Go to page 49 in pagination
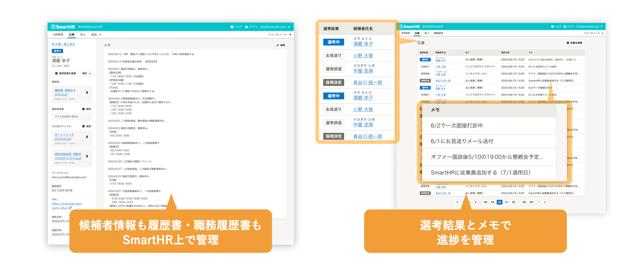 click(x=492, y=202)
